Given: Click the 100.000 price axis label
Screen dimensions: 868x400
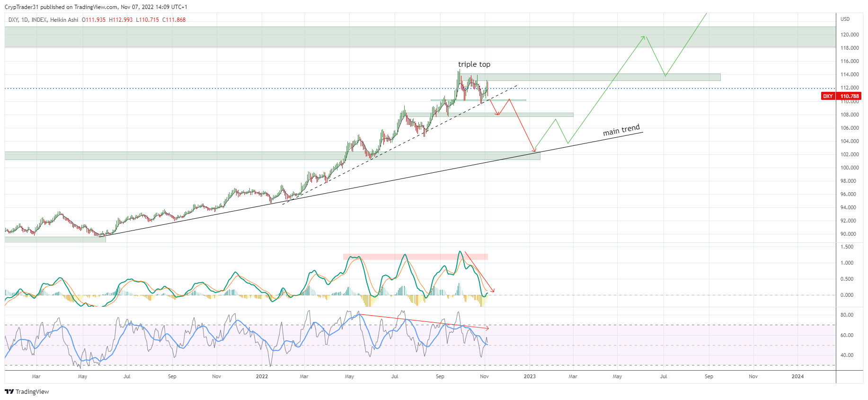Looking at the screenshot, I should pyautogui.click(x=850, y=168).
